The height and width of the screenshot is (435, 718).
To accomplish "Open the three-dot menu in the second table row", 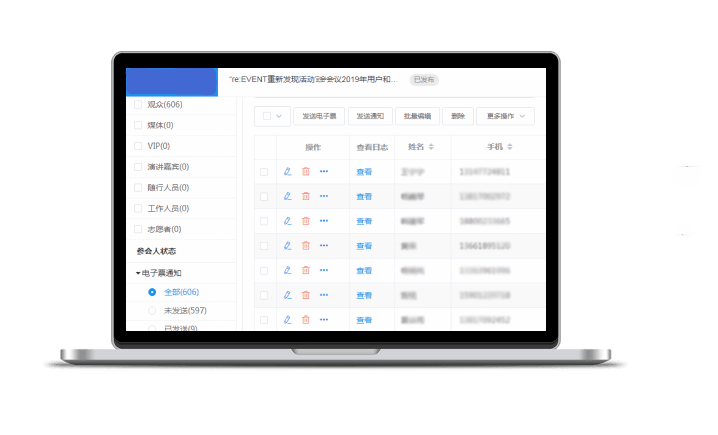I will [324, 196].
